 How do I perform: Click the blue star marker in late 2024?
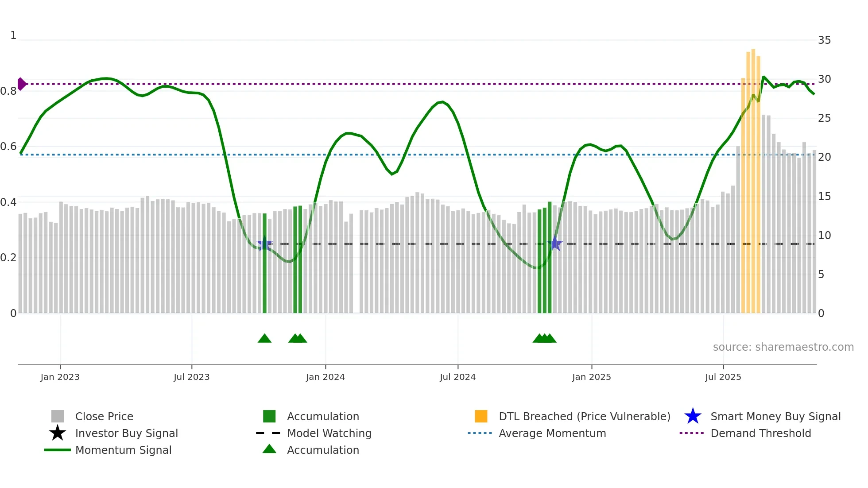tap(554, 244)
